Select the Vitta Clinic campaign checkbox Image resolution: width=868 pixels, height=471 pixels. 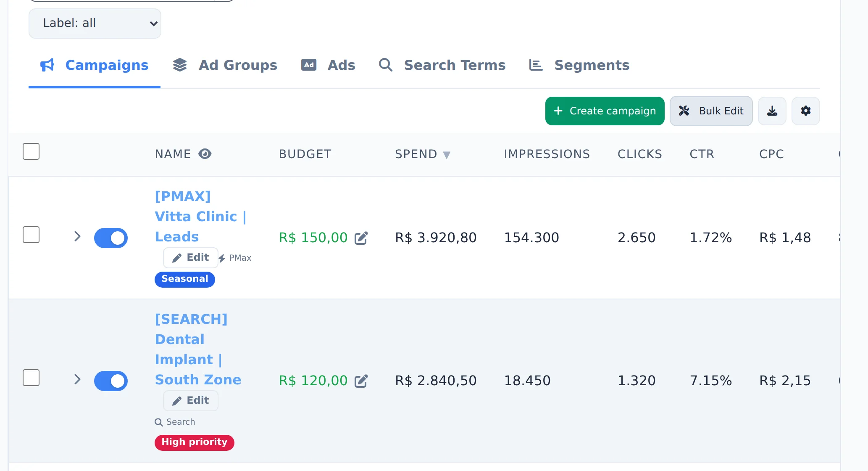(x=31, y=235)
